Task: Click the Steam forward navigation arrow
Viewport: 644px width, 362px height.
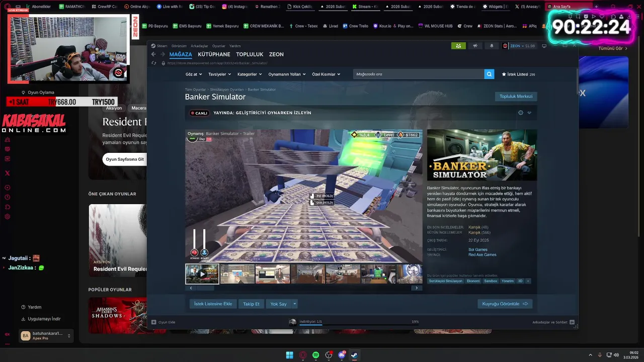Action: (163, 54)
